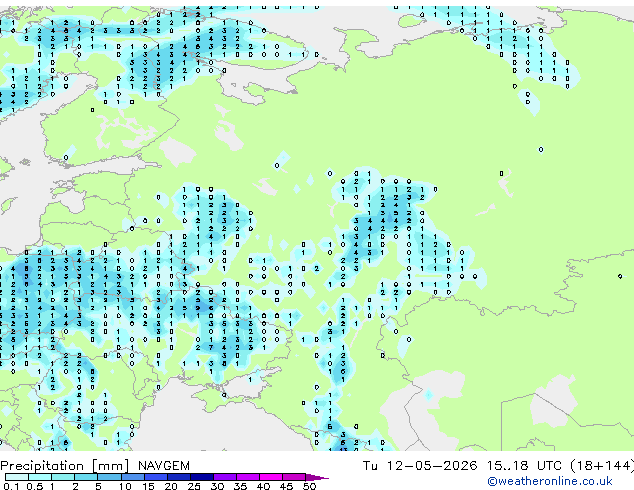This screenshot has width=634, height=490.
Task: Click the 15–20 mm blue legend swatch
Action: coord(156,477)
